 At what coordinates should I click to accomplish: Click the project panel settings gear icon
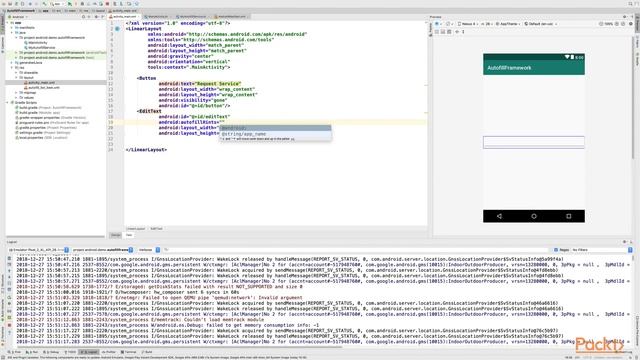tap(96, 17)
